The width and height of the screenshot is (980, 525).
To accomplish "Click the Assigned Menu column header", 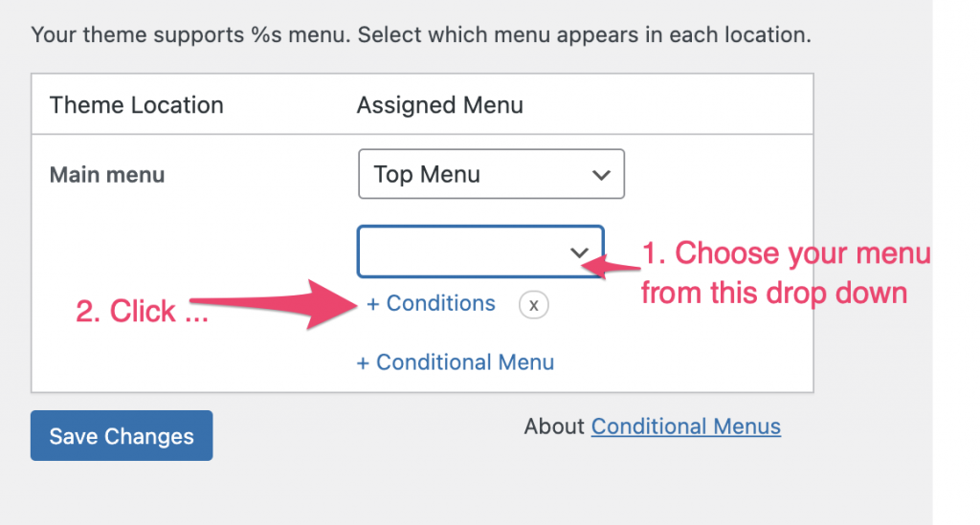I will coord(440,105).
